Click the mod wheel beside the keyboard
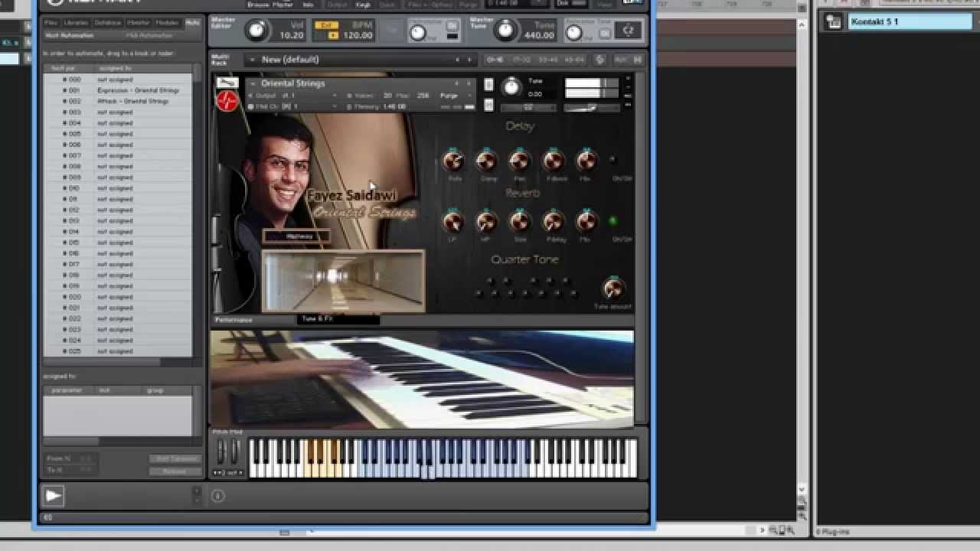This screenshot has width=980, height=551. pos(235,452)
